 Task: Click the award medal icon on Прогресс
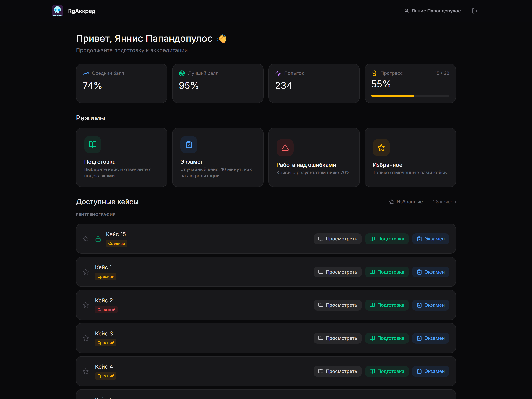[374, 73]
